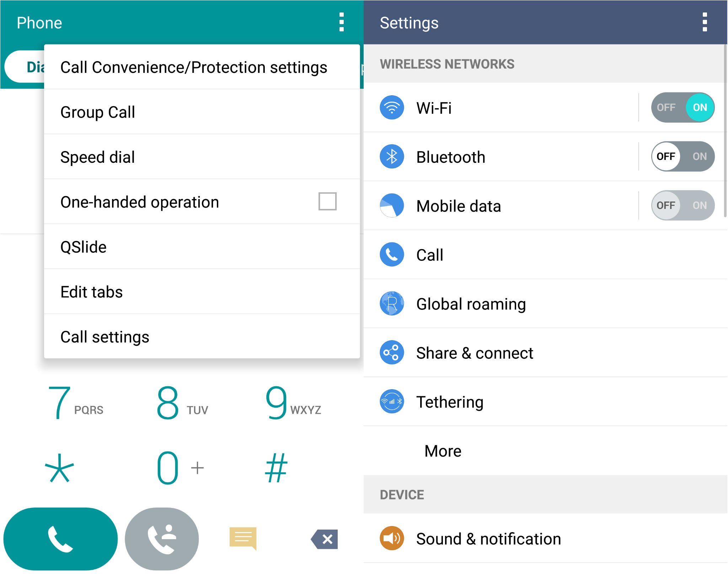Open Sound & notification speaker icon
Viewport: 728px width, 574px height.
click(x=392, y=538)
